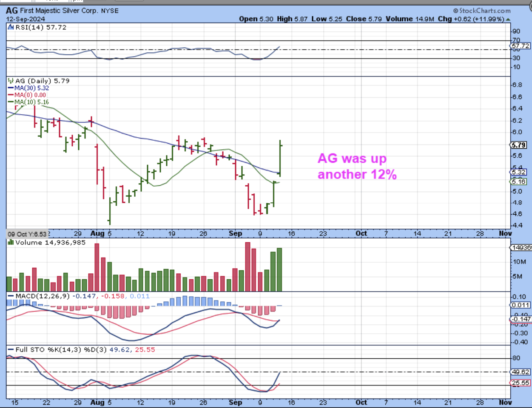Screen dimensions: 532x408
Task: Click the NYSE exchange label
Action: [x=110, y=11]
